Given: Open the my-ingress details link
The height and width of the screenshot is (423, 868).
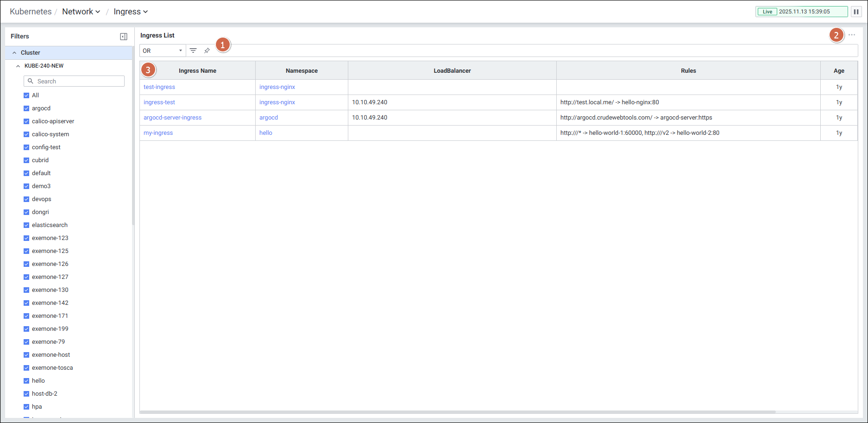Looking at the screenshot, I should 158,133.
